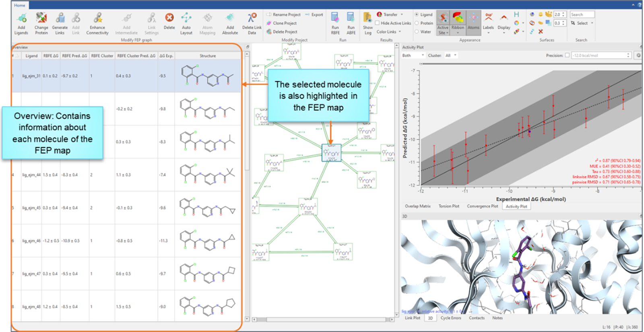This screenshot has height=332, width=644.
Task: Expand the Transfer dropdown menu
Action: pyautogui.click(x=390, y=14)
